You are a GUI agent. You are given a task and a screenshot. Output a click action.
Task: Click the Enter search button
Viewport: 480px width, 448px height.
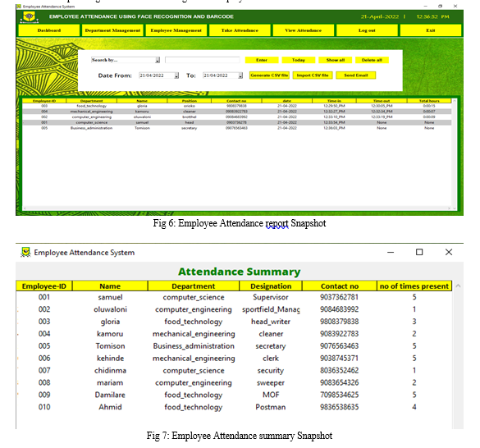pos(262,60)
